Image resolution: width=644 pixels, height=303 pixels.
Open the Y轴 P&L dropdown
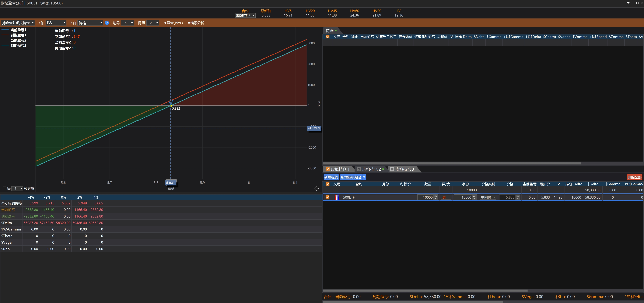pos(56,23)
